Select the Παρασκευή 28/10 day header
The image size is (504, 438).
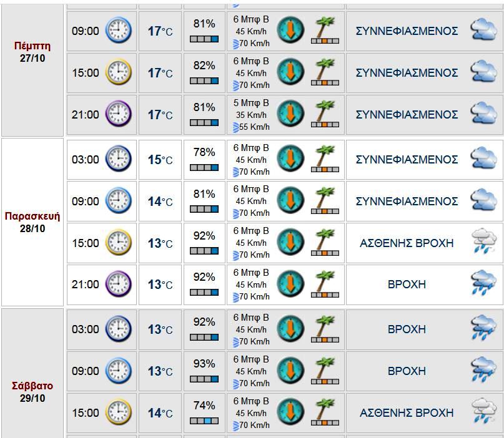pyautogui.click(x=32, y=222)
